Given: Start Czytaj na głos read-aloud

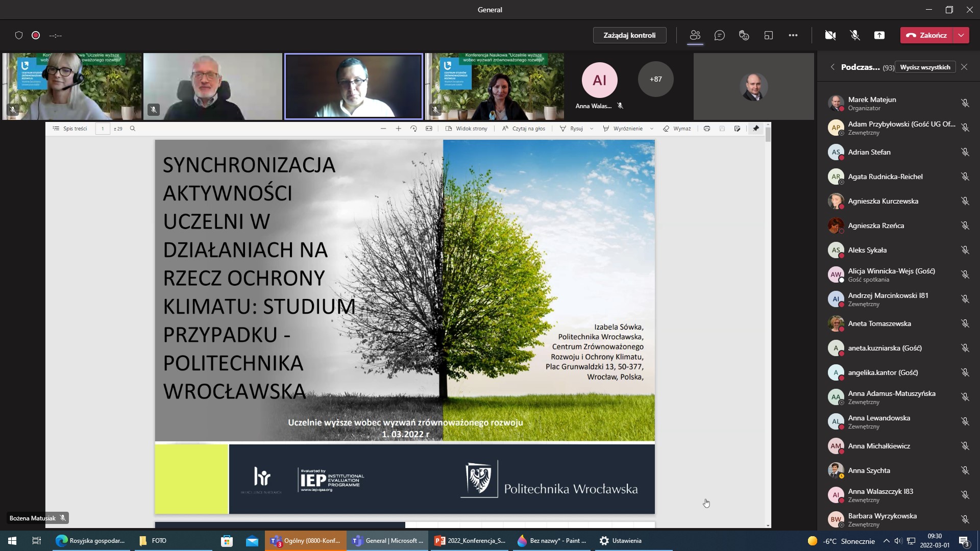Looking at the screenshot, I should 523,129.
